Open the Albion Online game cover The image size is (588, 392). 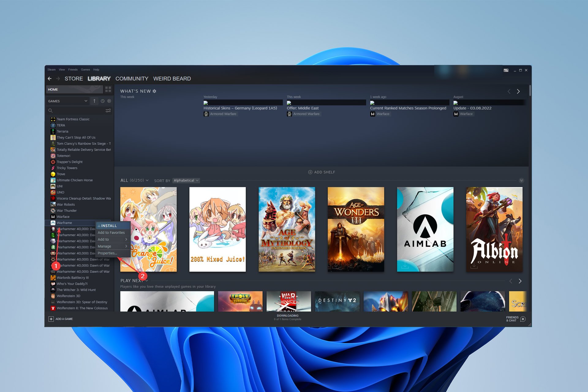pyautogui.click(x=494, y=229)
